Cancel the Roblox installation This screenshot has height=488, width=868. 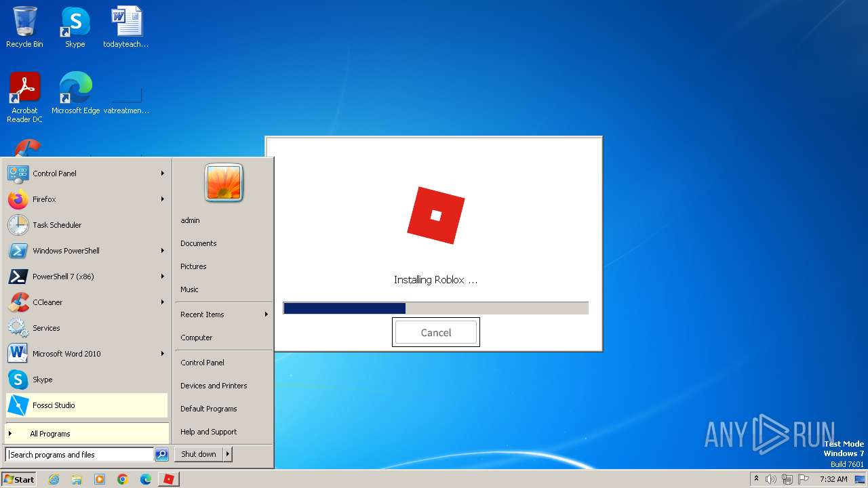click(x=436, y=332)
